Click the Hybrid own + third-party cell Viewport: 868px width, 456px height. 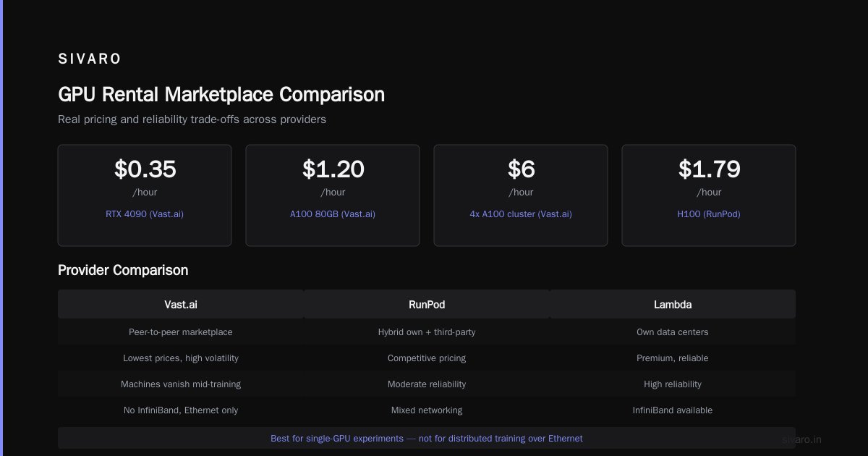[x=427, y=332]
